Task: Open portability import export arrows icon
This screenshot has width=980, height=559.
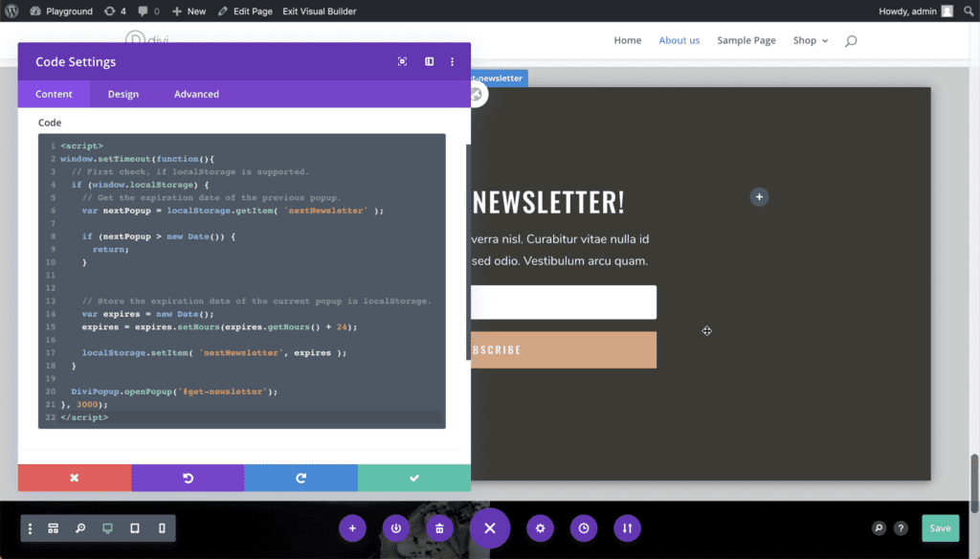Action: pyautogui.click(x=627, y=528)
